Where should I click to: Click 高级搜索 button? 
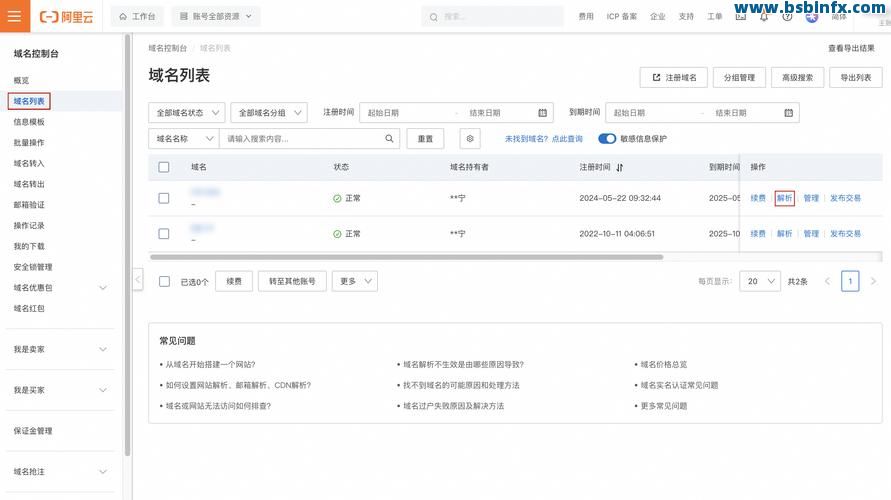point(797,77)
